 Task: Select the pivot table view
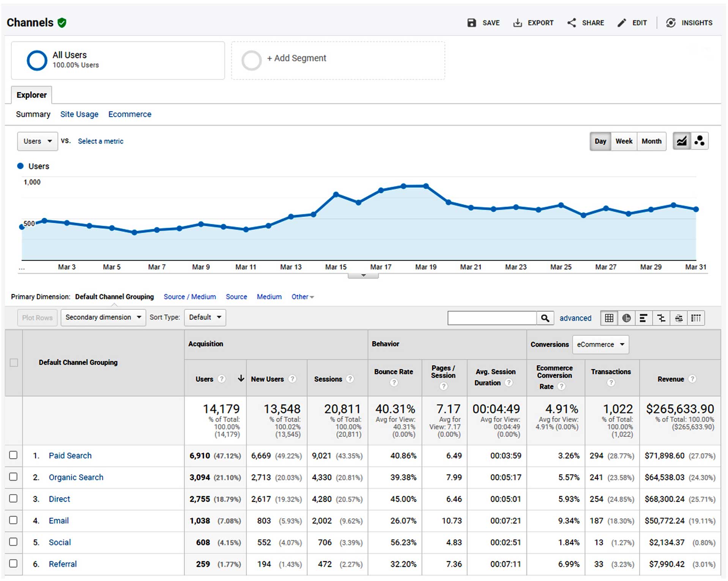[696, 318]
